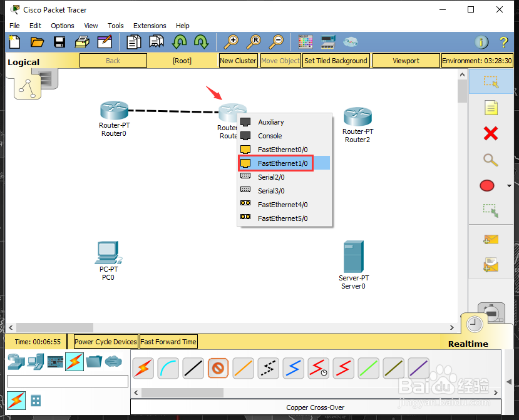
Task: Select the Connections category lightning icon
Action: click(x=75, y=362)
